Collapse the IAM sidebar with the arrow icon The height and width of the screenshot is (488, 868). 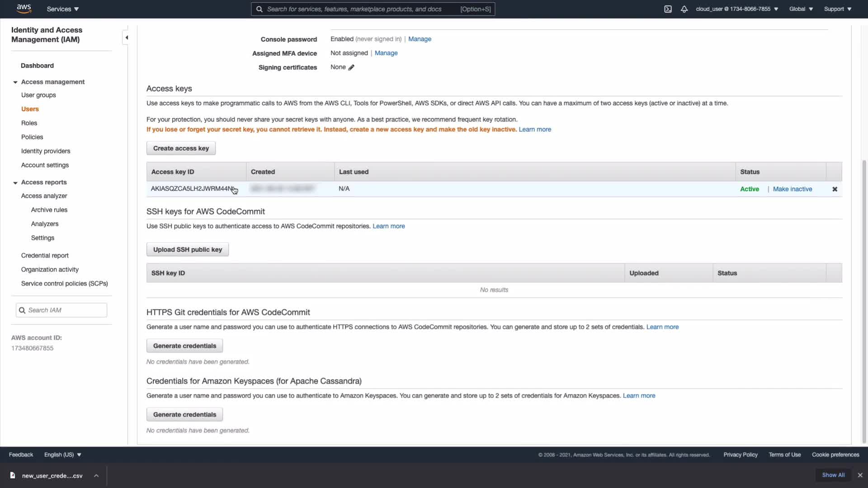coord(127,38)
